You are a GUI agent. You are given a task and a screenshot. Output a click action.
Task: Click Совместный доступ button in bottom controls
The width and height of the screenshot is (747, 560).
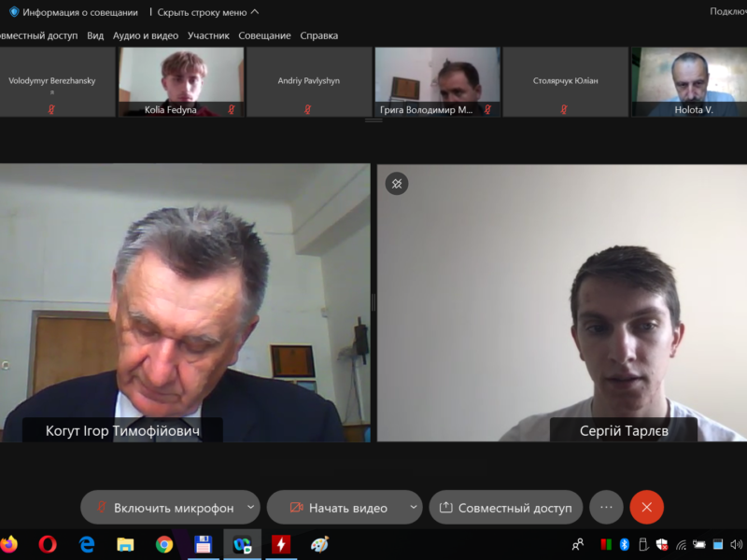point(505,508)
